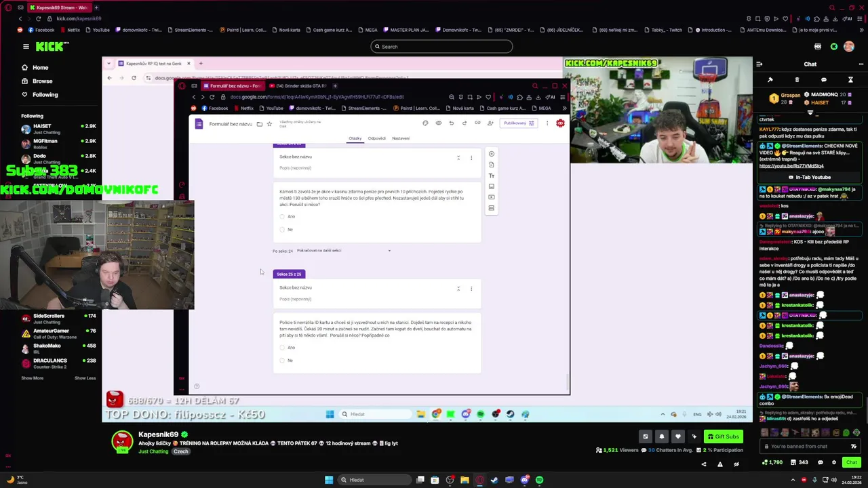Screen dimensions: 868x488
Task: Open Following in the Kick sidebar
Action: [x=39, y=95]
